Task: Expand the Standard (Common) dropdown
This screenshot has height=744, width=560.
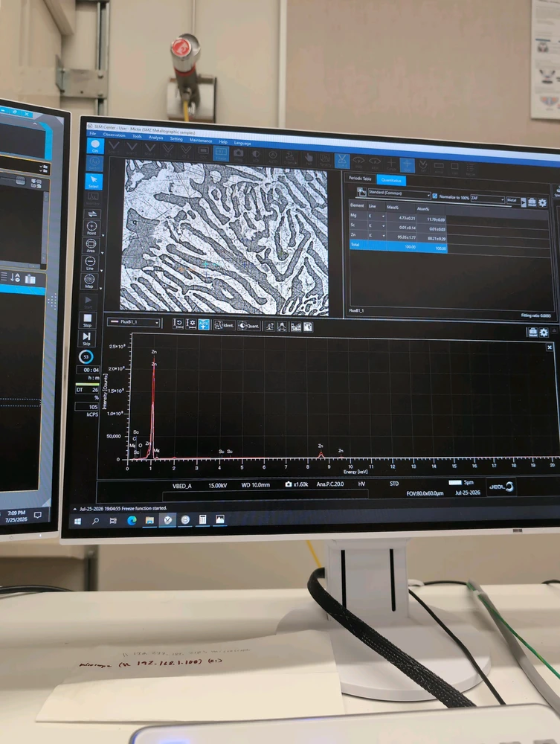Action: pos(399,193)
